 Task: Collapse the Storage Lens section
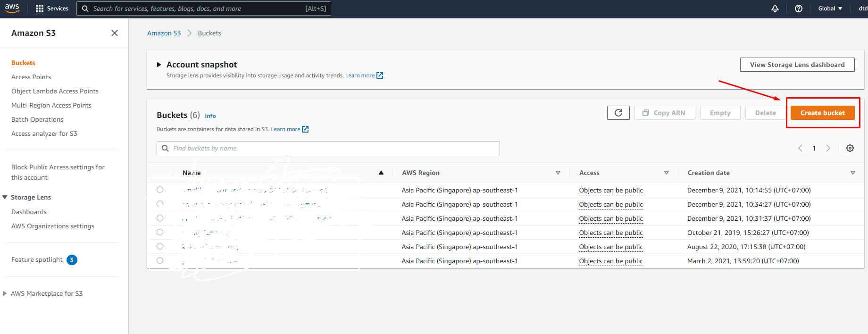[5, 197]
